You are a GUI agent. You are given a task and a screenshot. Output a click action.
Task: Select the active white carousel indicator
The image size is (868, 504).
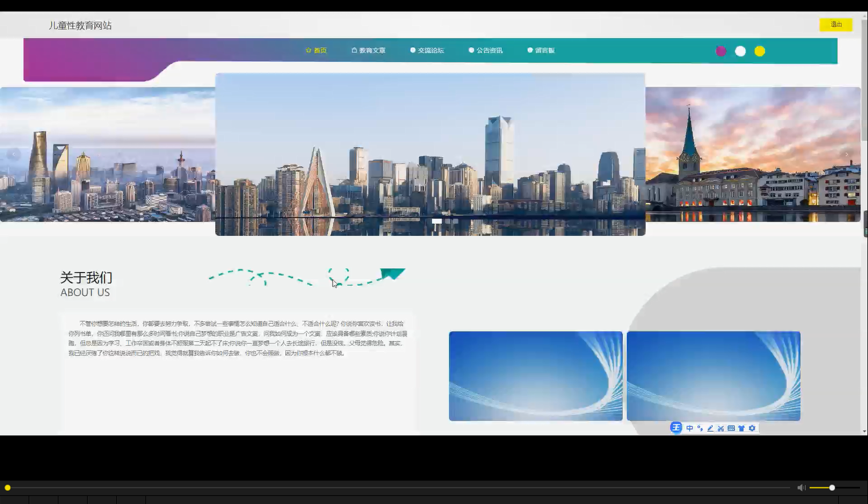(437, 221)
